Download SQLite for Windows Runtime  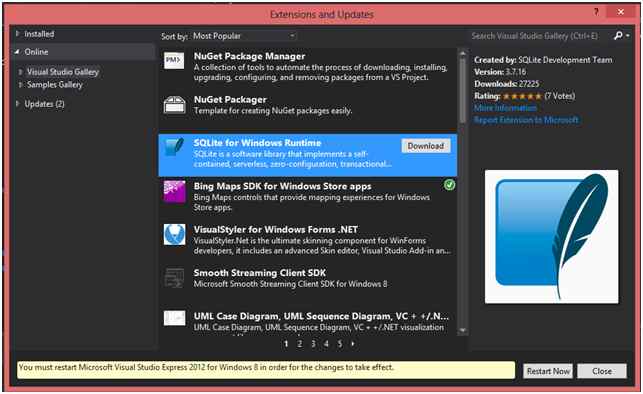426,146
